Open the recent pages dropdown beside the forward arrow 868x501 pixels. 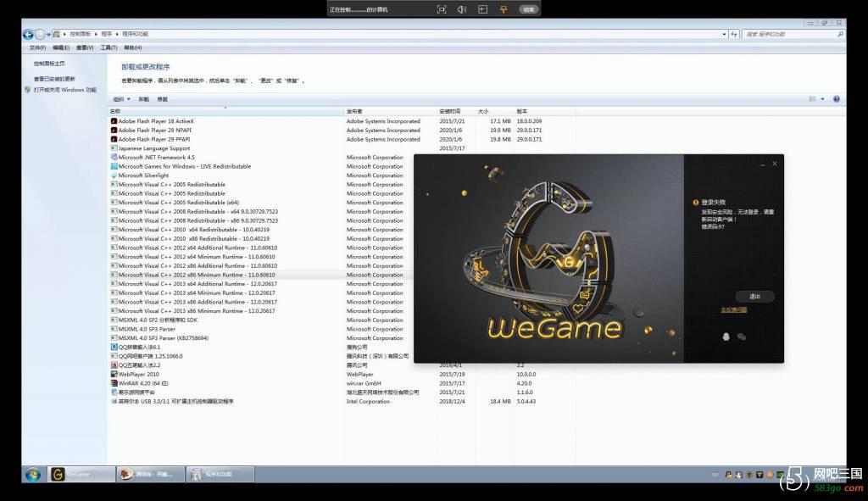click(x=48, y=34)
